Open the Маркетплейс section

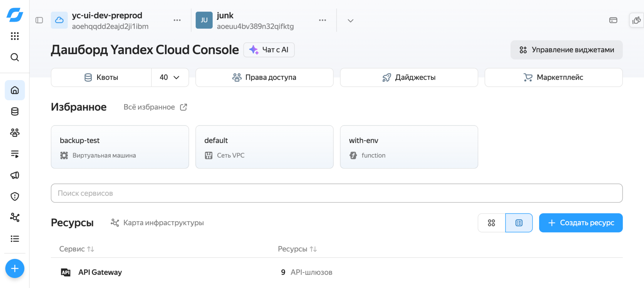point(554,77)
